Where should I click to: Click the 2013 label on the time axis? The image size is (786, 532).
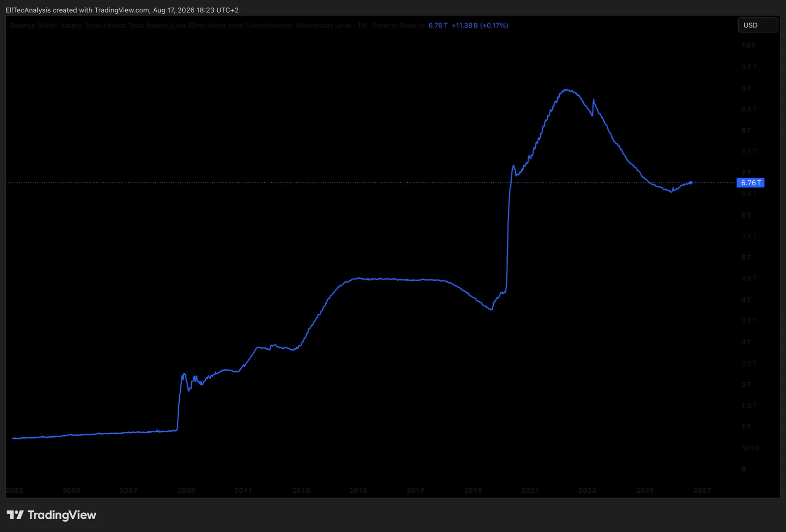301,490
